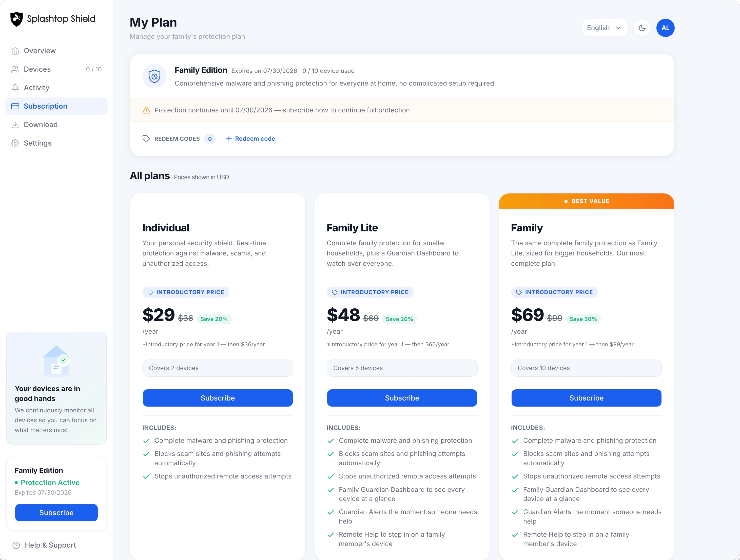Click the Save 20% badge on Individual plan
Image resolution: width=740 pixels, height=560 pixels.
tap(214, 319)
